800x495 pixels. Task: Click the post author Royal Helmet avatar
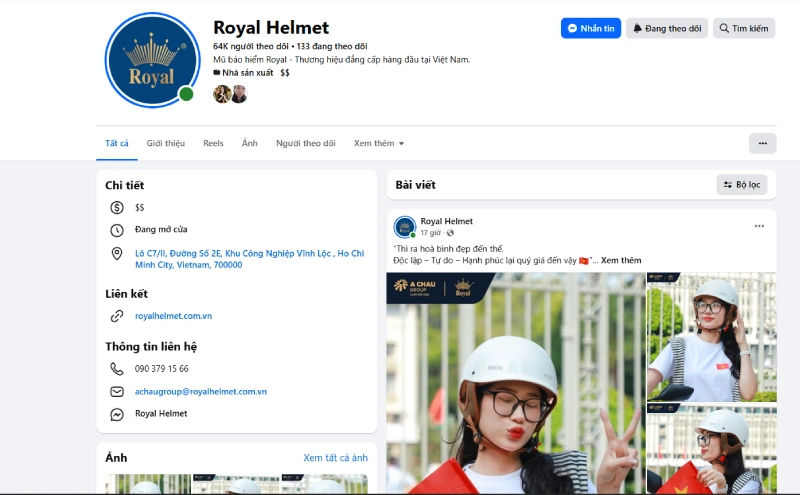pos(405,227)
